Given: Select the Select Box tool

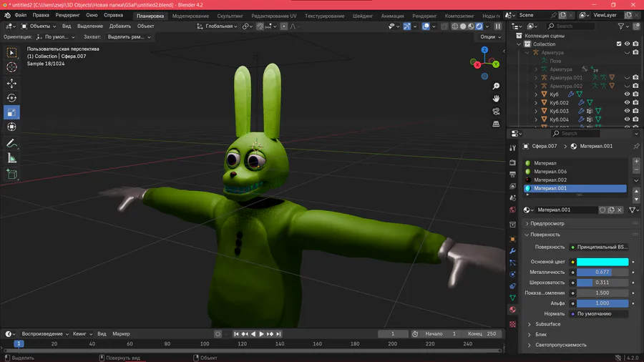Looking at the screenshot, I should click(11, 52).
